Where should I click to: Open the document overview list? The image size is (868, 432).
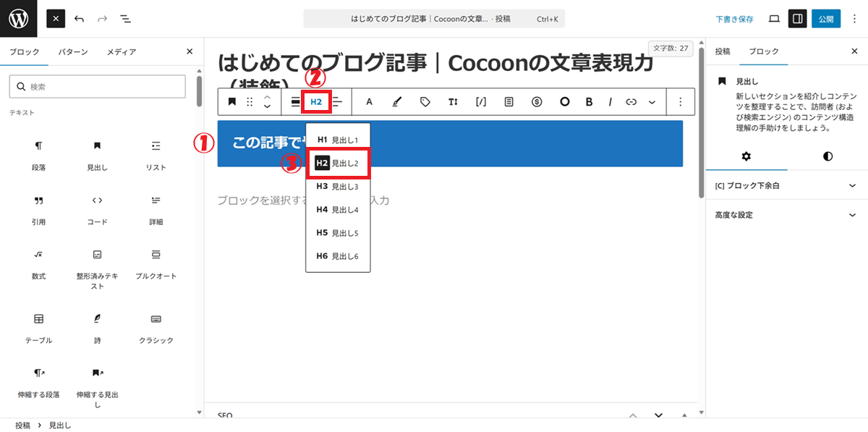pos(125,19)
